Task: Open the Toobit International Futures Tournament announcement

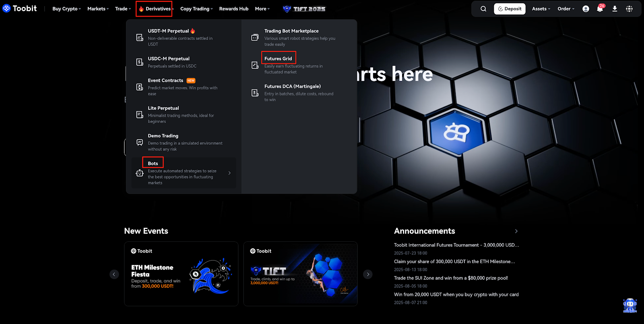Action: pos(456,245)
